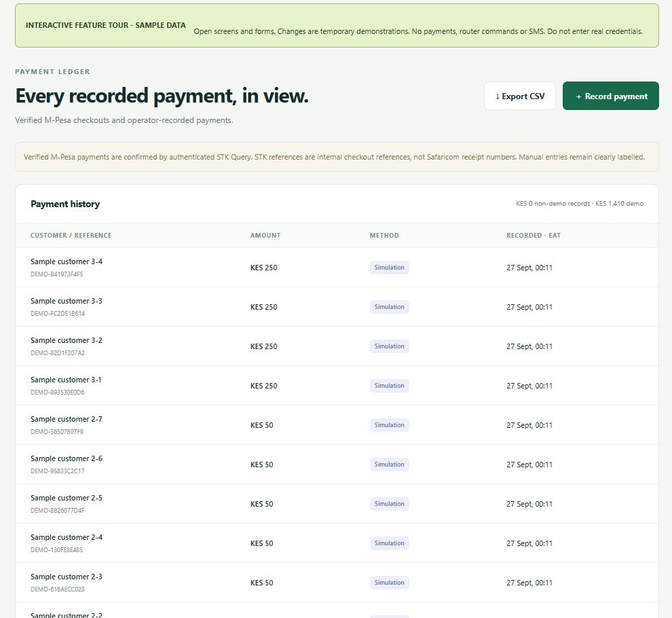Image resolution: width=672 pixels, height=618 pixels.
Task: Select the KES 250 amount for customer 3-4
Action: click(263, 268)
